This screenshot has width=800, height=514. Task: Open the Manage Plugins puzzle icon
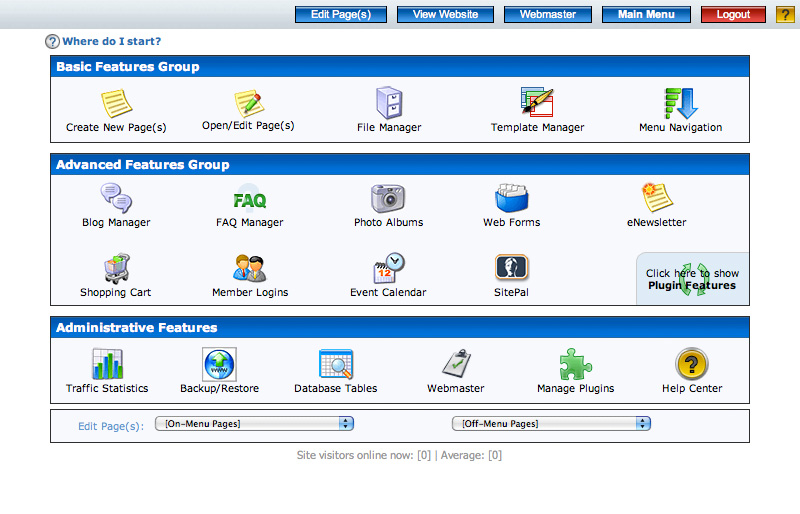tap(575, 365)
